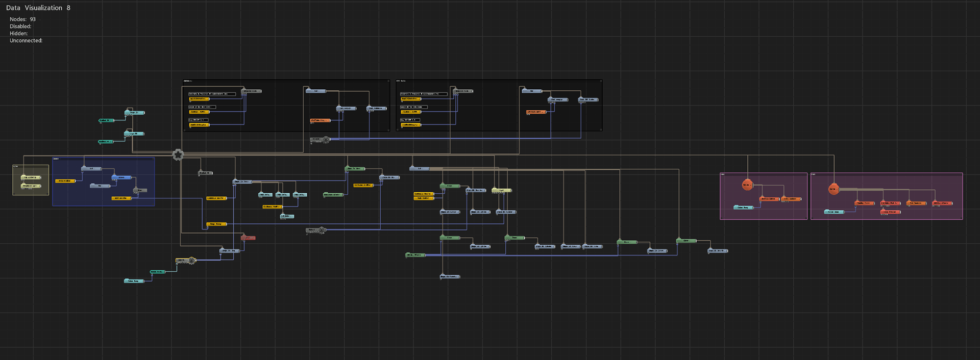Screen dimensions: 980x360
Task: Select the yellow node inside the blue group's left
Action: pyautogui.click(x=65, y=181)
